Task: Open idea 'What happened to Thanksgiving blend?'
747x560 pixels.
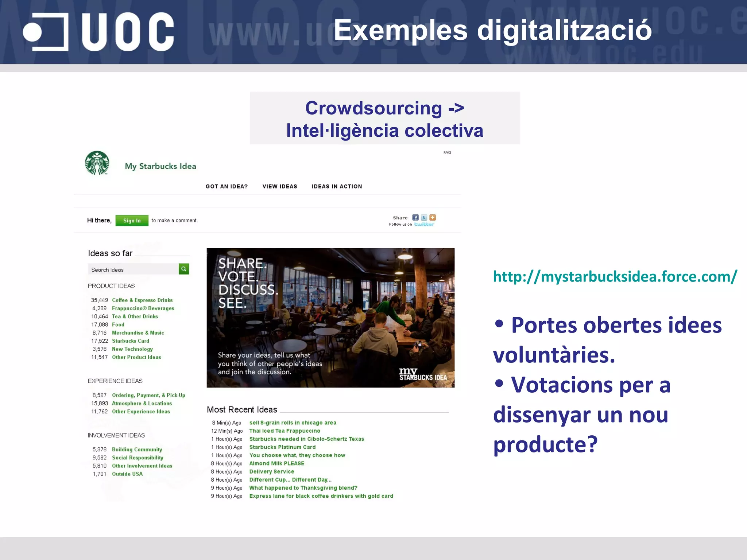Action: point(303,488)
